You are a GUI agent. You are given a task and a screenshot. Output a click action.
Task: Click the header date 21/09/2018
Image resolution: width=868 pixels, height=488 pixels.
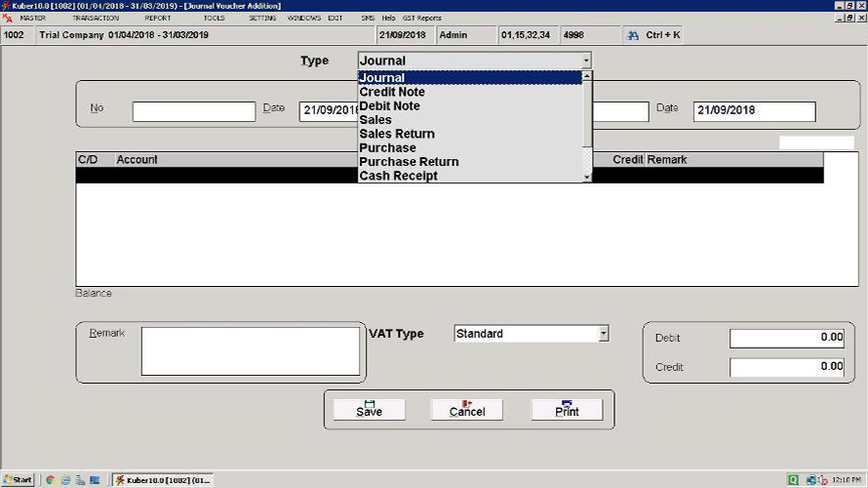[x=403, y=35]
